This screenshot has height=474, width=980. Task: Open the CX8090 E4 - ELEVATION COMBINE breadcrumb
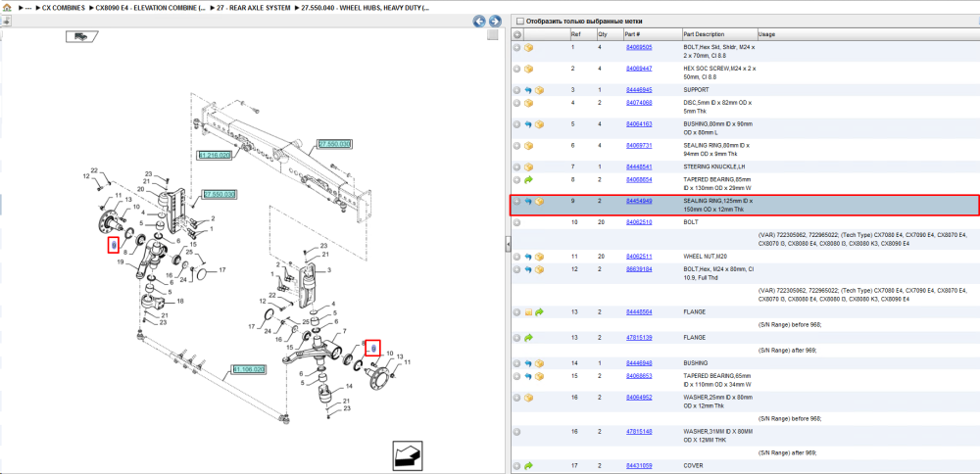(x=150, y=8)
